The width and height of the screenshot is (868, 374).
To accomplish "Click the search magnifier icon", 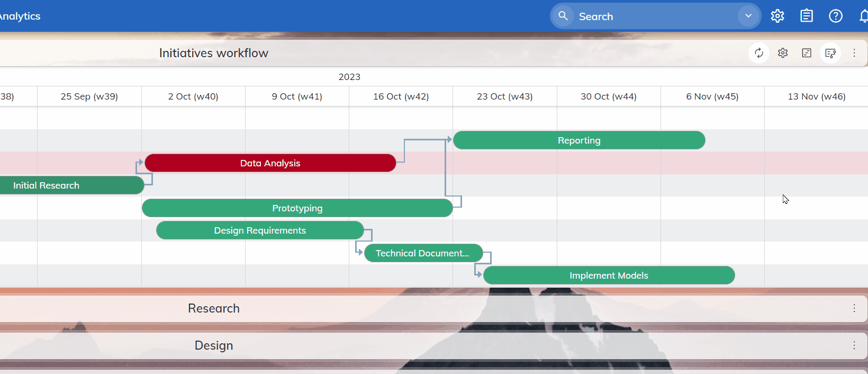I will tap(563, 16).
